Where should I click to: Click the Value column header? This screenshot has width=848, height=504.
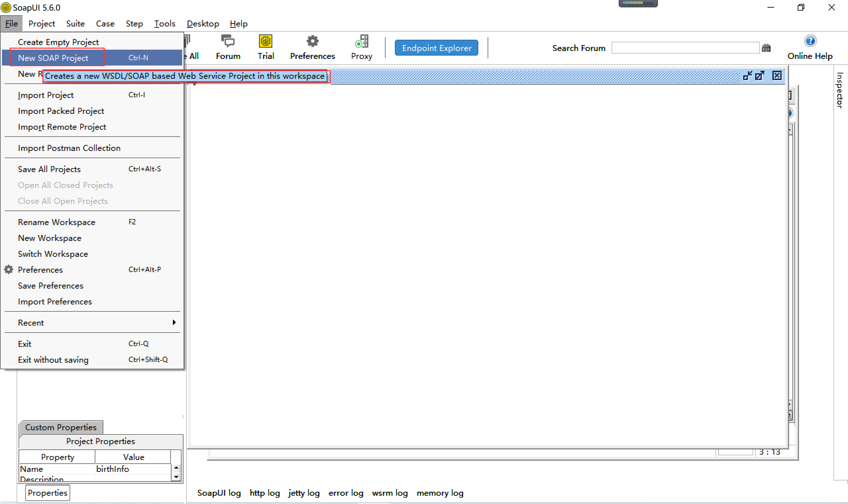click(133, 457)
